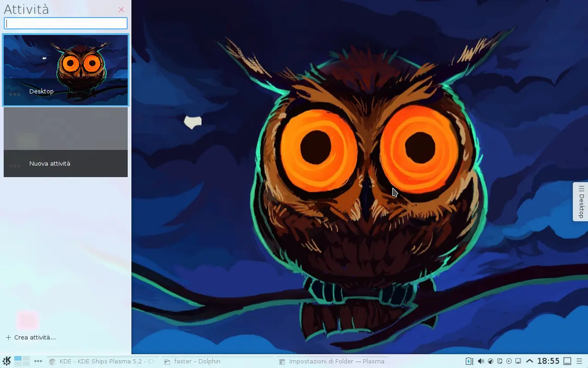Open the round notifications tray icon

(x=491, y=361)
